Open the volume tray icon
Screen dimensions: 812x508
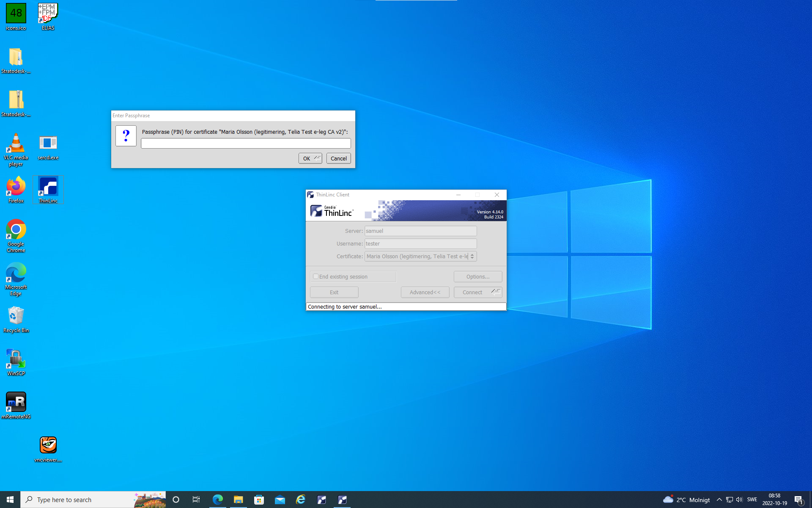[739, 500]
